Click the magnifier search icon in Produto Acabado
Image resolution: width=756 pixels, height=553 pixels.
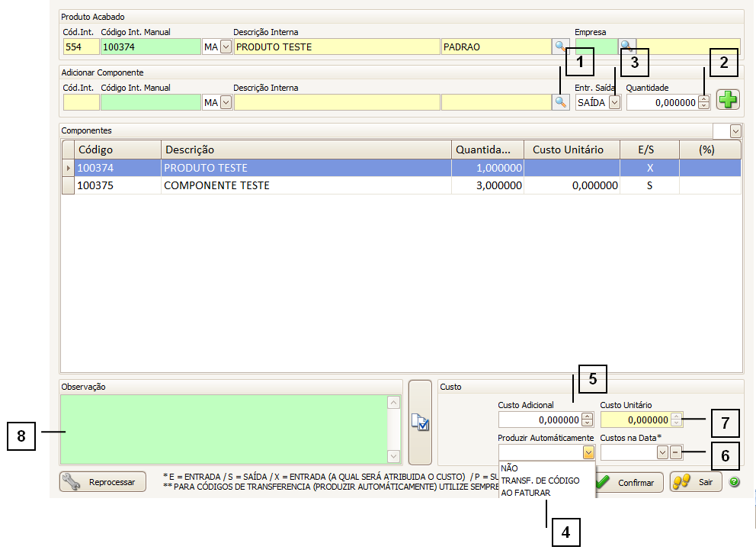pos(560,47)
